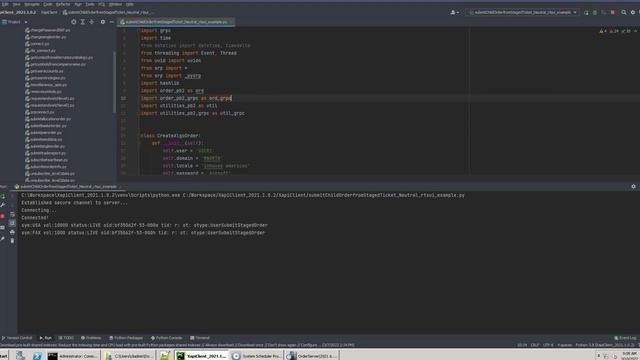Switch to System Scheduler taskbar item
This screenshot has width=640, height=360.
point(257,356)
